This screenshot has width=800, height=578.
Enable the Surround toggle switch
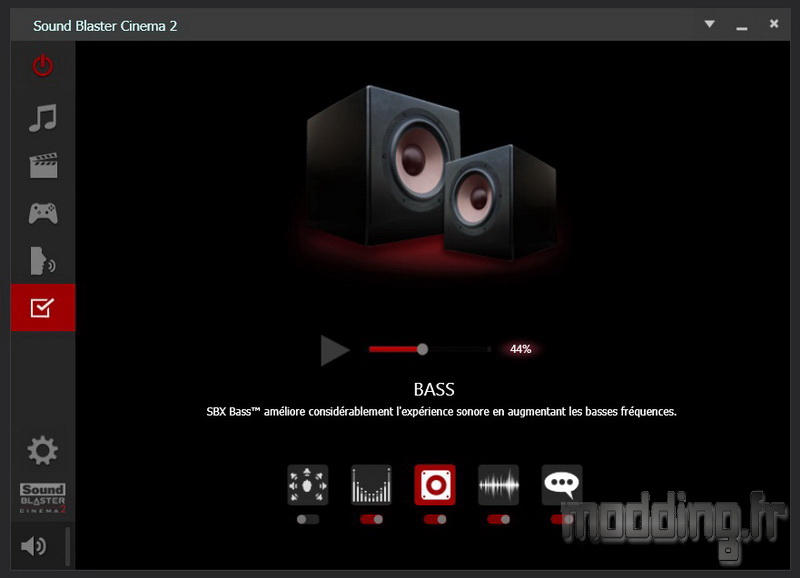[308, 519]
